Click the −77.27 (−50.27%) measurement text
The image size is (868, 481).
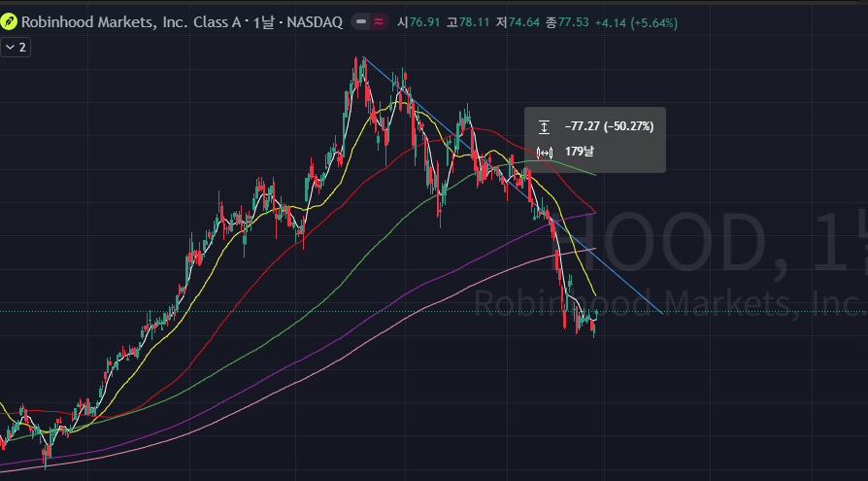click(609, 126)
